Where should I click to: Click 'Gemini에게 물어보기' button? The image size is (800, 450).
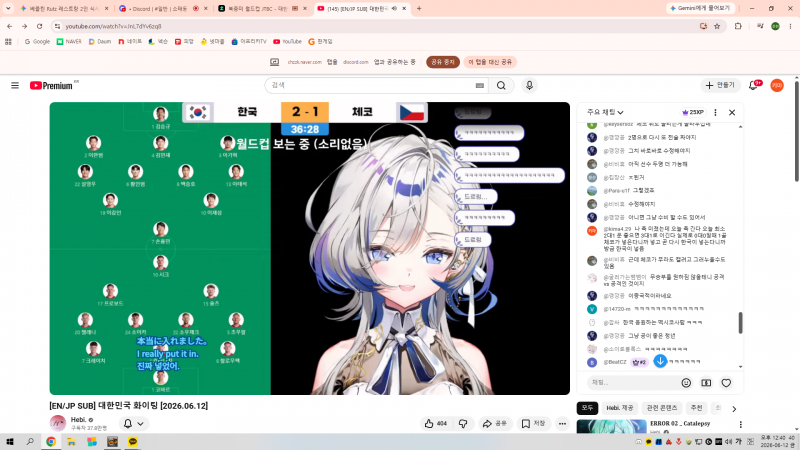[x=701, y=9]
